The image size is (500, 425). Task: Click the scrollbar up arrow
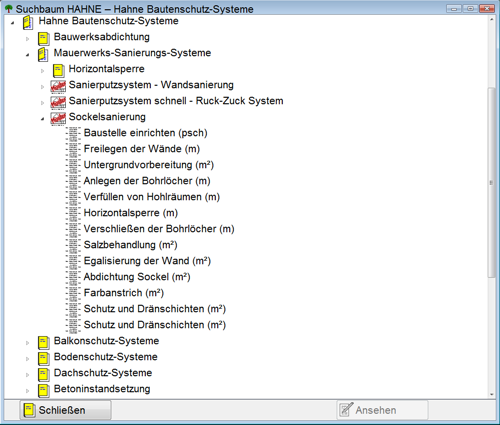point(491,20)
